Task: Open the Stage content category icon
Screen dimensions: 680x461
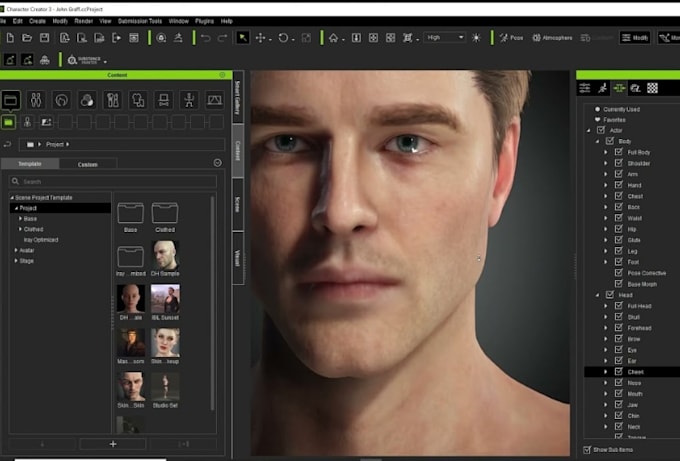Action: tap(215, 100)
